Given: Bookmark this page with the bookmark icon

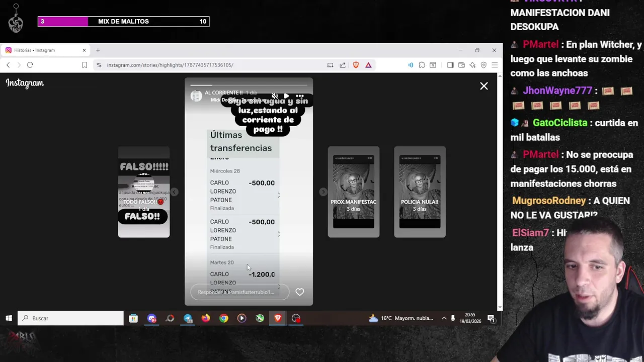Looking at the screenshot, I should (85, 65).
